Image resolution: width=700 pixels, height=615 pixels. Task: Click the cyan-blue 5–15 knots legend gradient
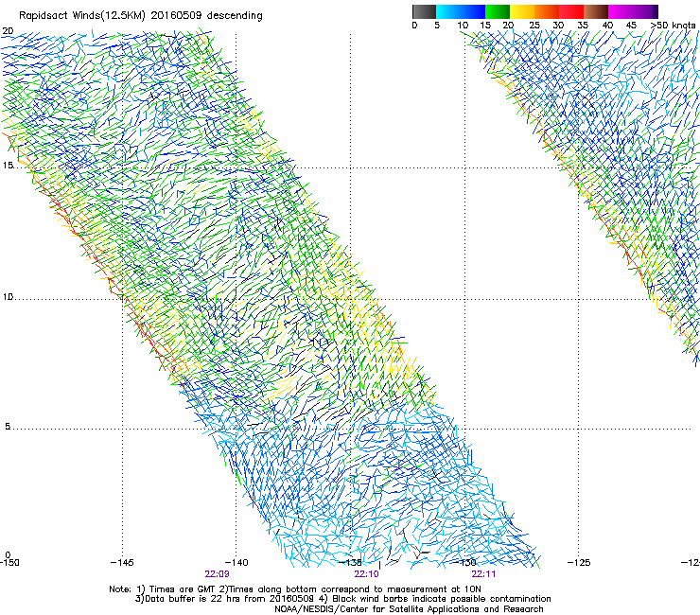(461, 11)
